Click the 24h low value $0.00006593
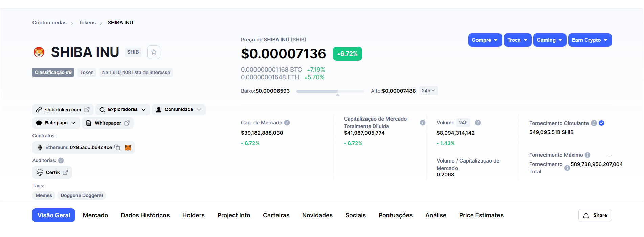This screenshot has height=237, width=644. click(272, 91)
